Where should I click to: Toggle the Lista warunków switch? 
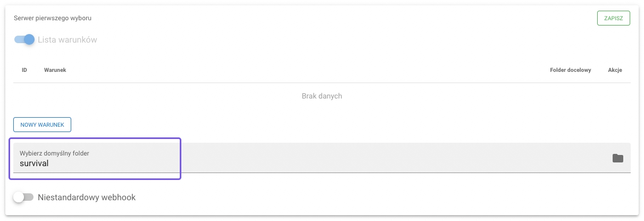(x=24, y=39)
